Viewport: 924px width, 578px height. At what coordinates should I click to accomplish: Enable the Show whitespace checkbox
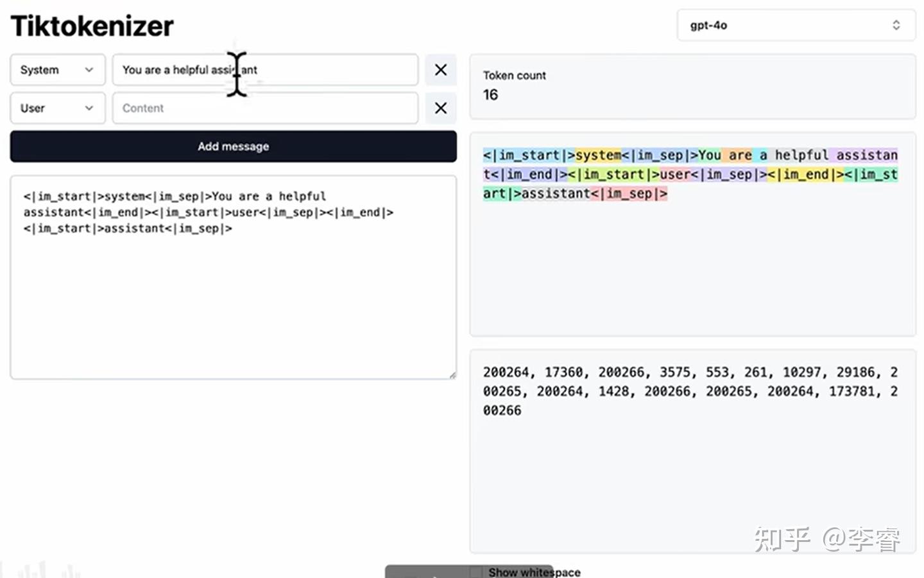(x=475, y=572)
